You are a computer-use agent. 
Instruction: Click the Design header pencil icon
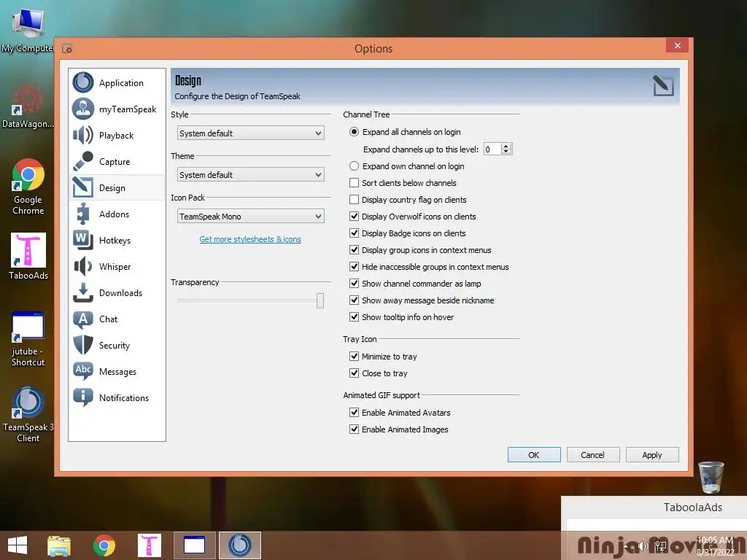[663, 86]
